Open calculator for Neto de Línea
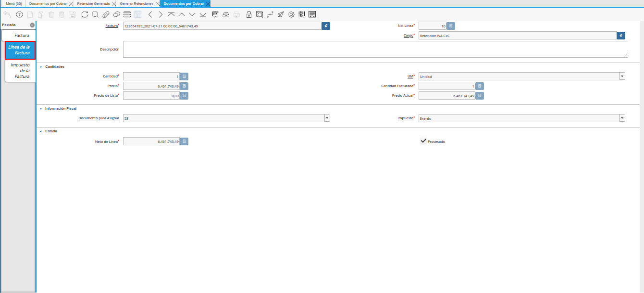Viewport: 644px width, 293px height. (x=184, y=141)
